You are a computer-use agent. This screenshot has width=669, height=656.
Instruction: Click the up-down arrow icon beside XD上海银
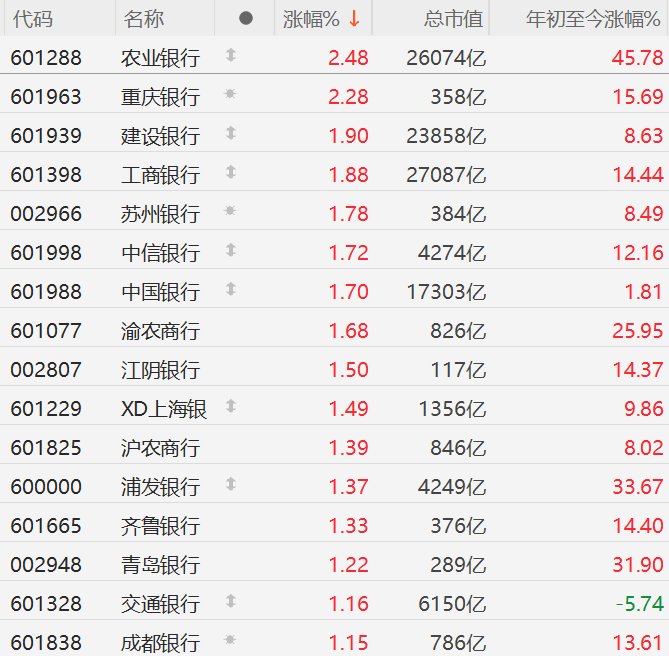click(x=231, y=406)
